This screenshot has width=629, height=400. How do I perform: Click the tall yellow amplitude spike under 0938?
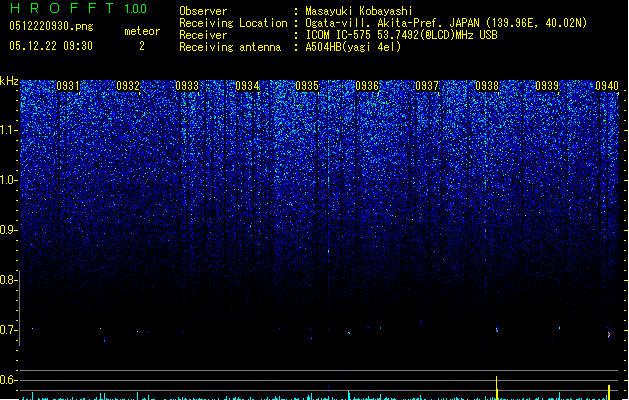tap(497, 388)
